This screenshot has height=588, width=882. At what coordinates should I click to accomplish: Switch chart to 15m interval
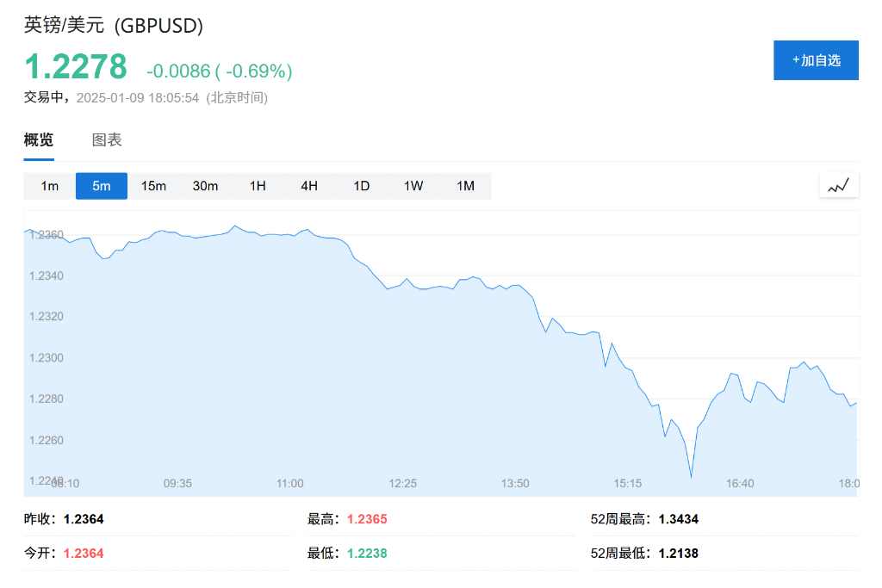click(x=153, y=186)
